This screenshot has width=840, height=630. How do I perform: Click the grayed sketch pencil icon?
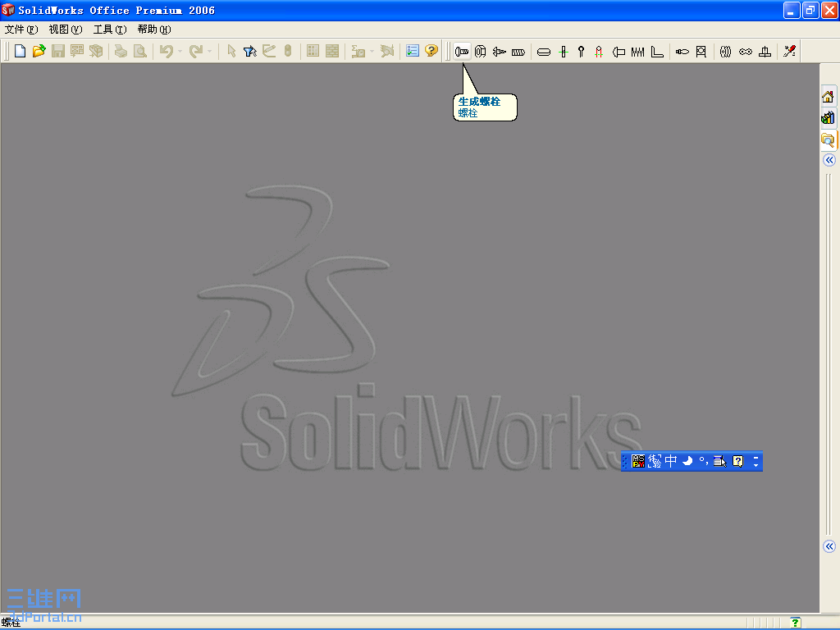coord(268,51)
